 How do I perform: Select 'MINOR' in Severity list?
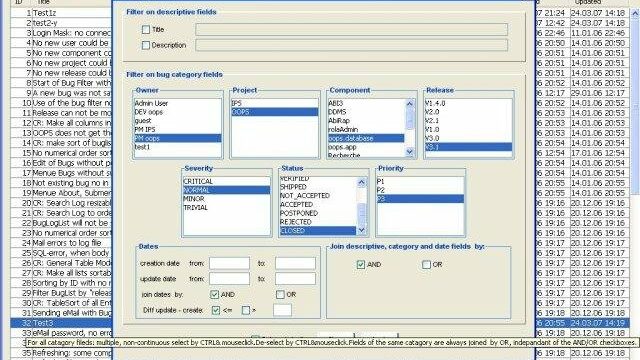pos(226,199)
